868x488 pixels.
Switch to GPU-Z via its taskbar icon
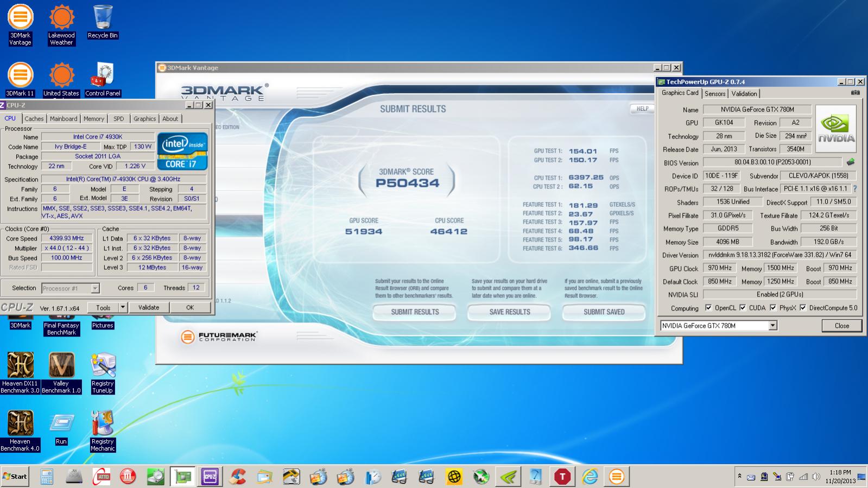click(x=182, y=477)
